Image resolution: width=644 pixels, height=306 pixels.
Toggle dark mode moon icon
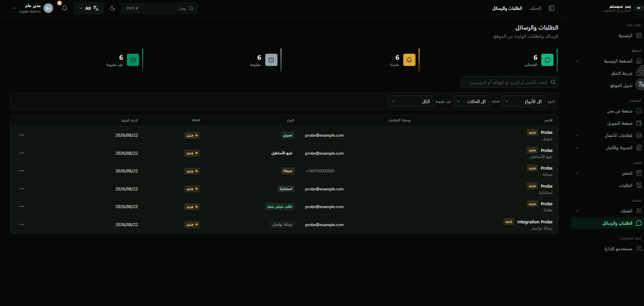(113, 8)
